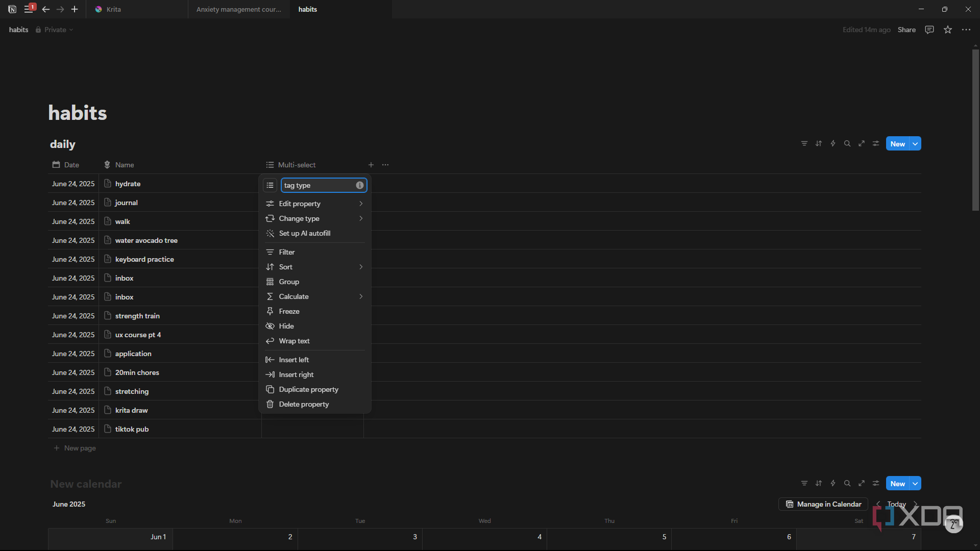Open calendar view settings icon

click(876, 484)
